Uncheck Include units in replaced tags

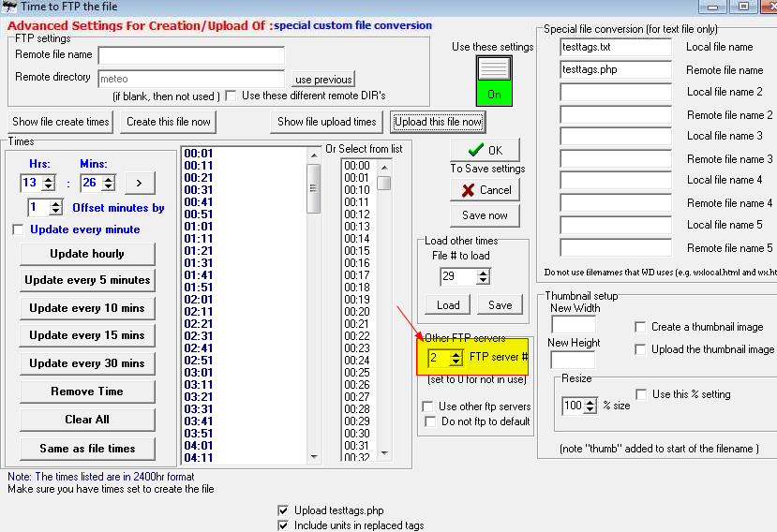click(283, 525)
